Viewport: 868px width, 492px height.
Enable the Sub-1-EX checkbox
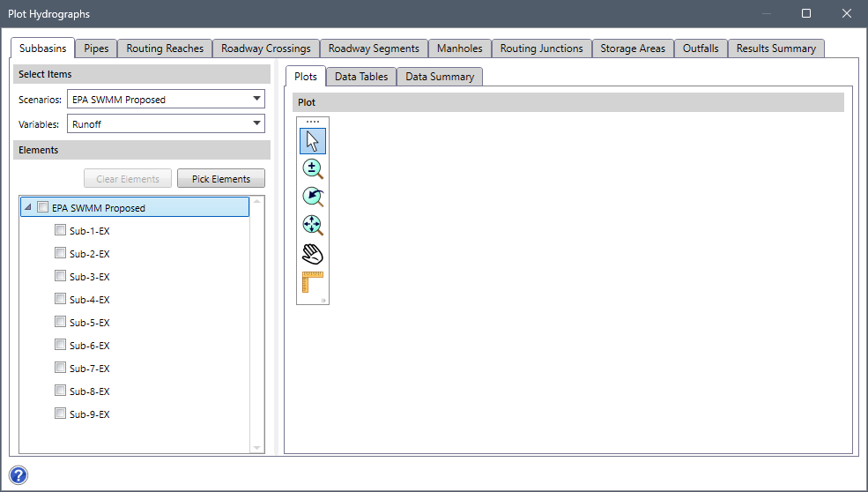(60, 230)
